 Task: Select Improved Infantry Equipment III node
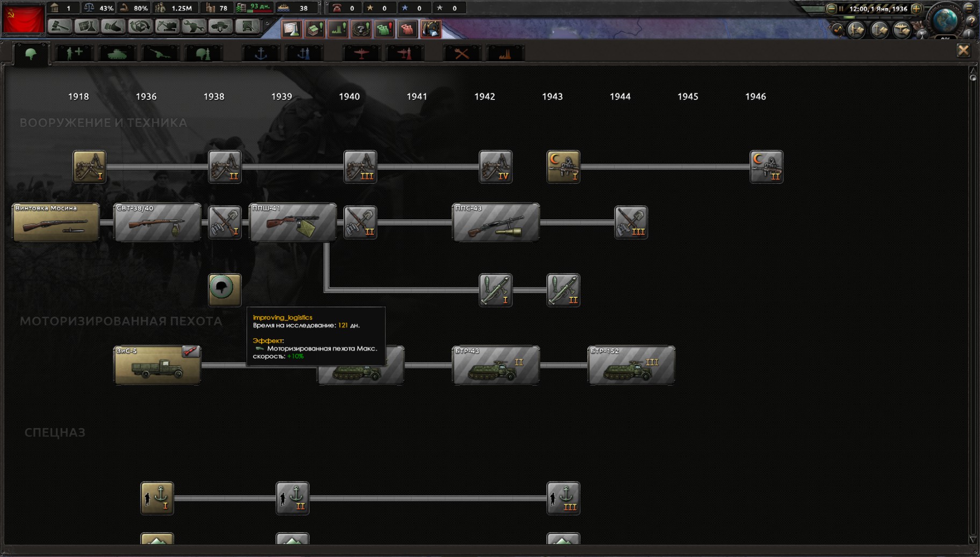point(631,222)
